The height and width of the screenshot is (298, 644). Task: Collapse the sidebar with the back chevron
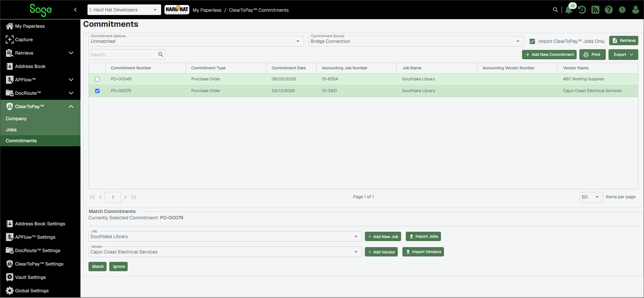75,10
